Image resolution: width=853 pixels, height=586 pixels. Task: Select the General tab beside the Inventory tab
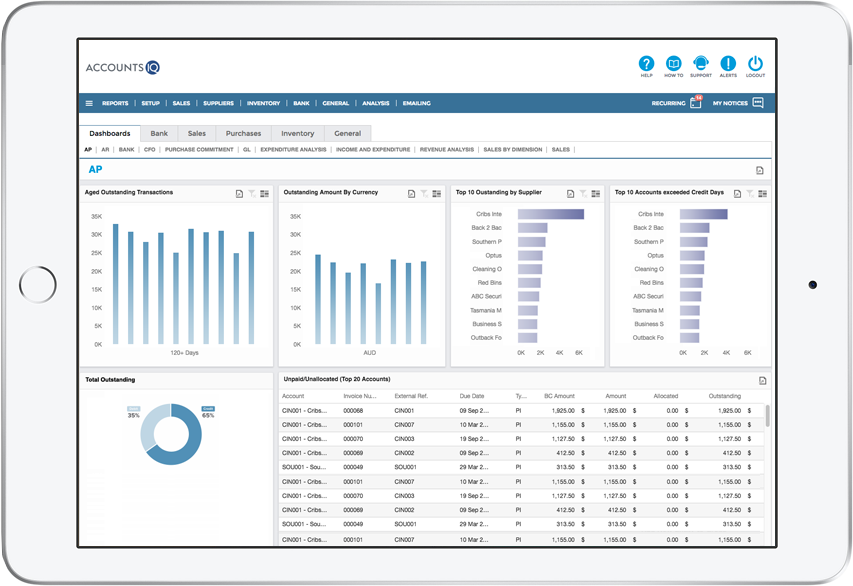pyautogui.click(x=348, y=133)
